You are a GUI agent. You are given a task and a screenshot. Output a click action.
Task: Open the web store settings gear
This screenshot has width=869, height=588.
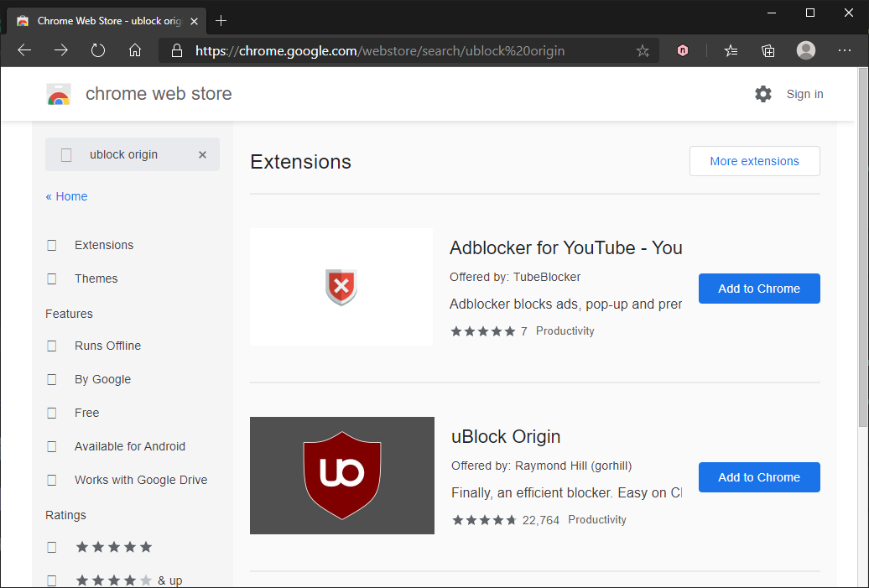(x=763, y=94)
